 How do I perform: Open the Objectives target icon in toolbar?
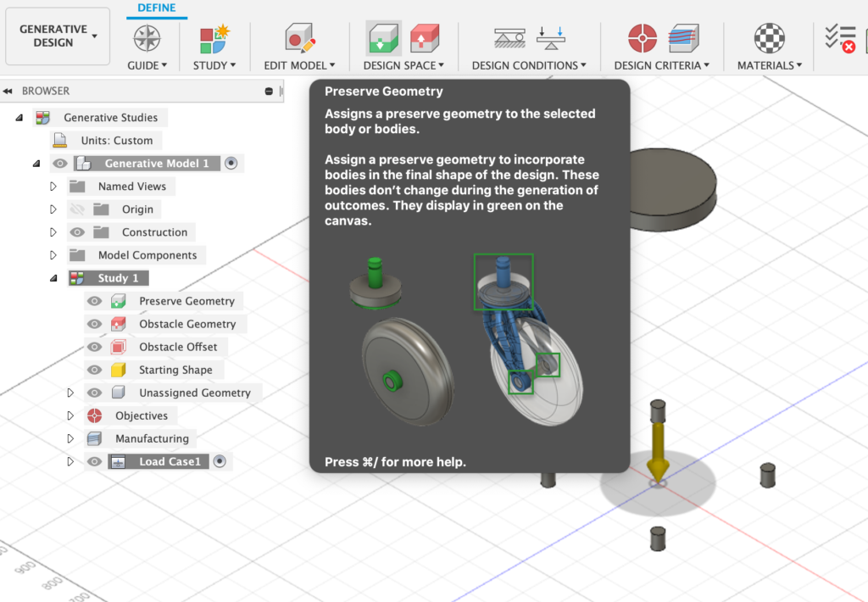click(x=643, y=38)
